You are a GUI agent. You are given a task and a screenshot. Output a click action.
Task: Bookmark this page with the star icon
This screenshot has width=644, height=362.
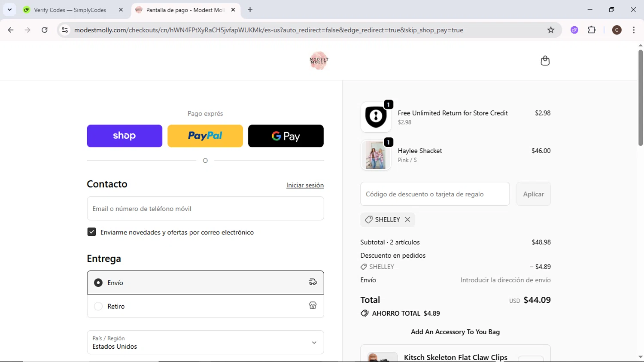[x=551, y=30]
